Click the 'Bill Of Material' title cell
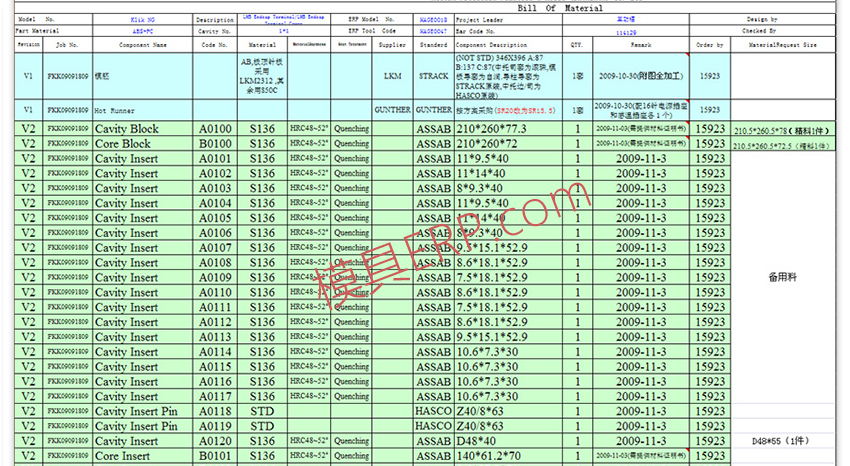Image resolution: width=850 pixels, height=466 pixels. pos(559,8)
